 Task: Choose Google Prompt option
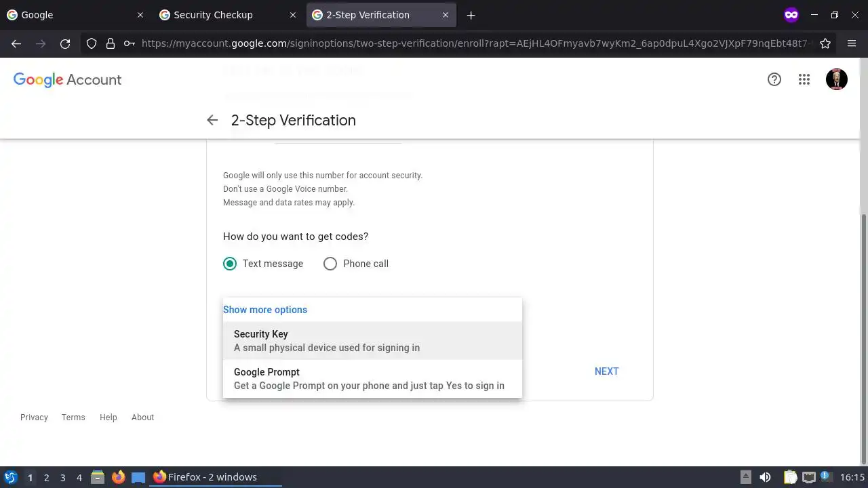[372, 379]
